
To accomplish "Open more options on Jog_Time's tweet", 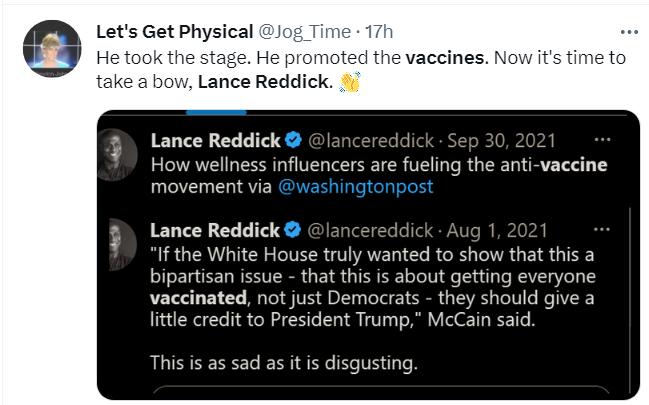I will pos(628,31).
